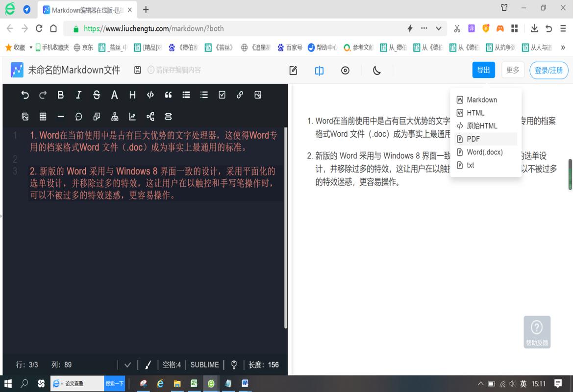Insert a hyperlink with the link icon

click(240, 95)
